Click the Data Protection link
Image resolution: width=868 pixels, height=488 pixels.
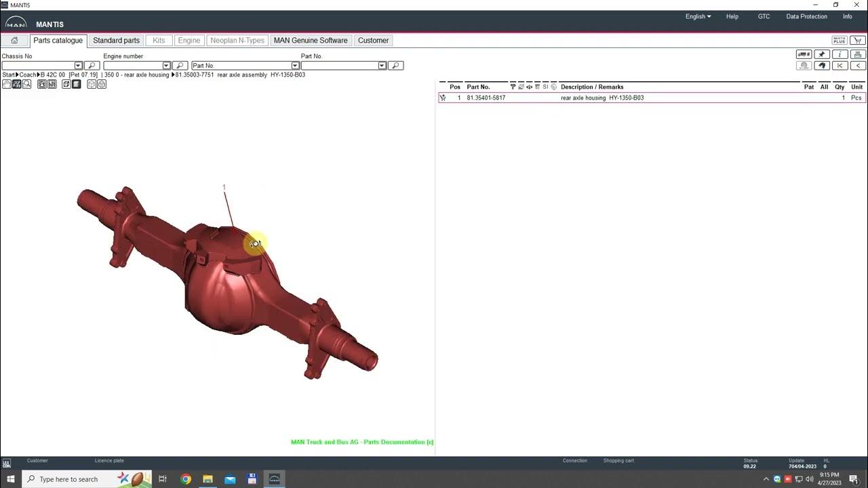[x=806, y=16]
